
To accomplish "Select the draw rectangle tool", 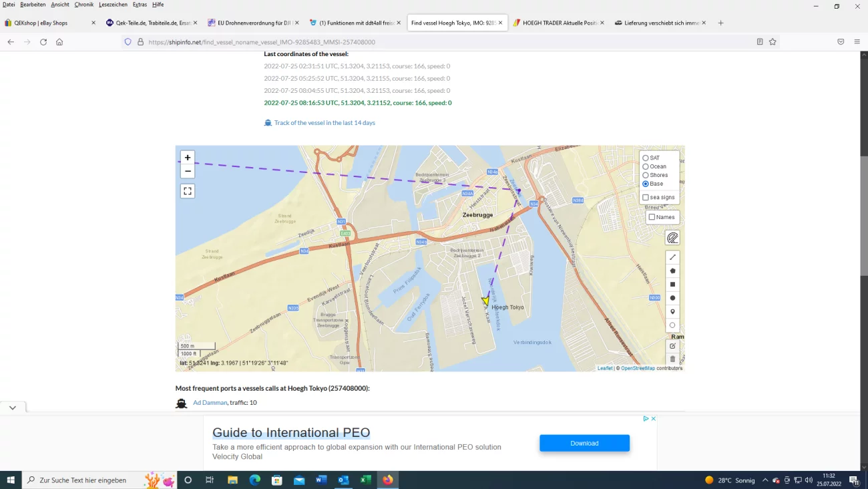I will [672, 285].
